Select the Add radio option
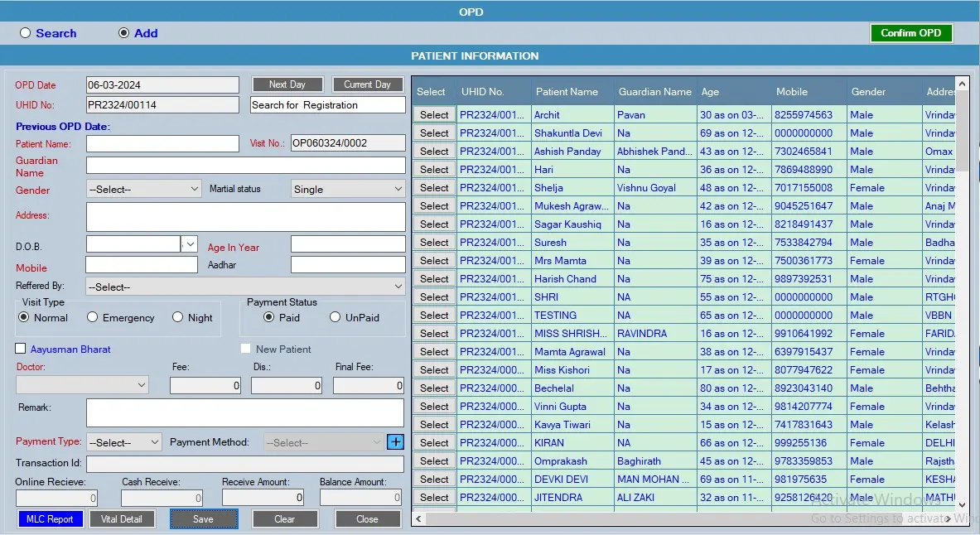Image resolution: width=980 pixels, height=535 pixels. point(124,33)
